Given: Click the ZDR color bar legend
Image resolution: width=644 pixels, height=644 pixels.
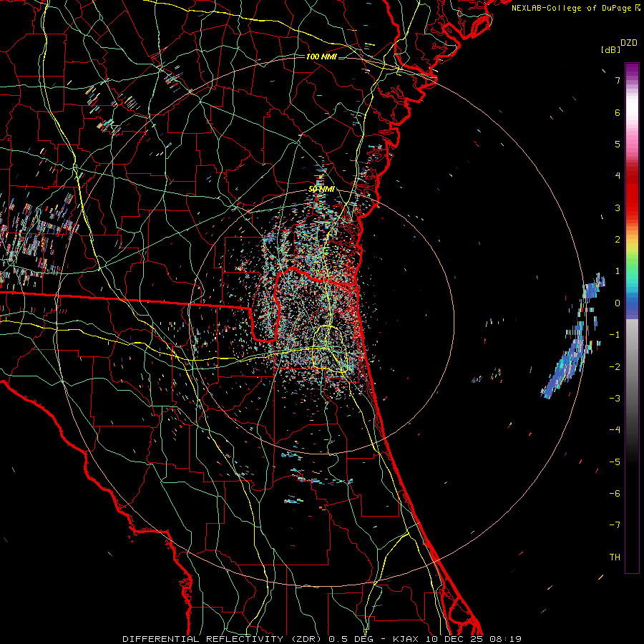Looking at the screenshot, I should pos(632,318).
